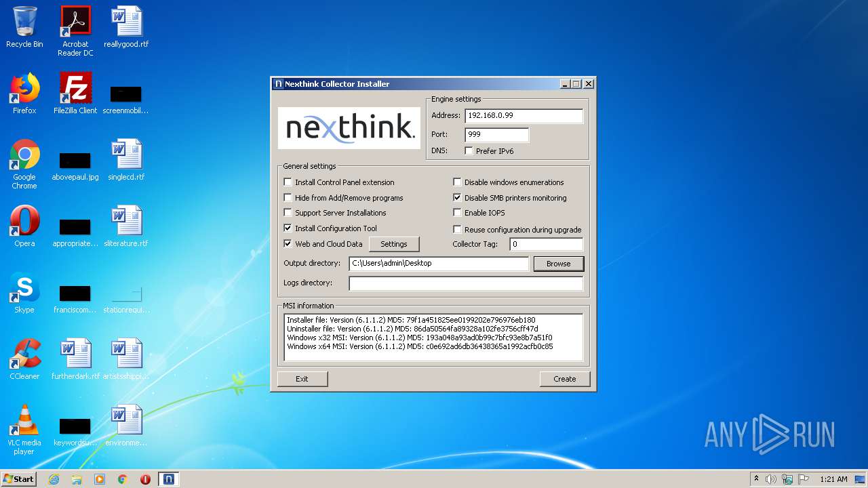Open the Recycle Bin desktop icon

[x=24, y=27]
